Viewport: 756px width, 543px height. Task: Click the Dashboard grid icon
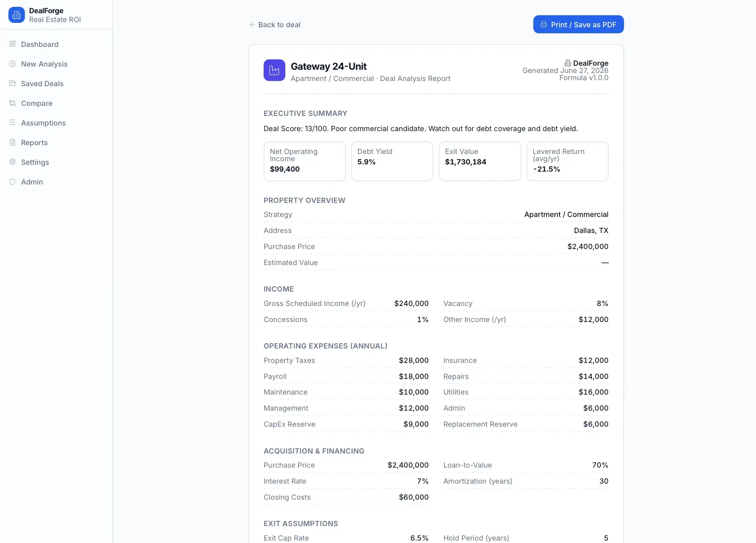(12, 44)
